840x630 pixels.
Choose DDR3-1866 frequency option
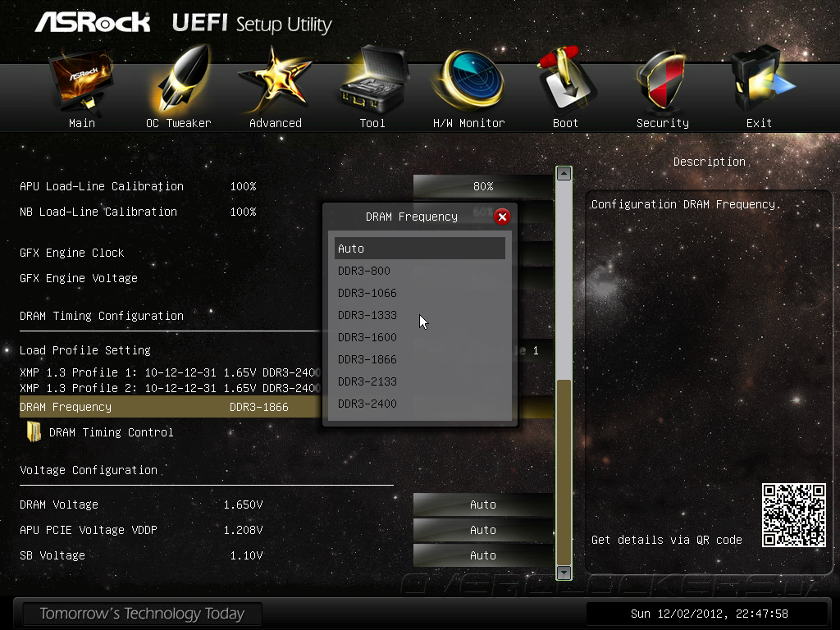tap(419, 359)
